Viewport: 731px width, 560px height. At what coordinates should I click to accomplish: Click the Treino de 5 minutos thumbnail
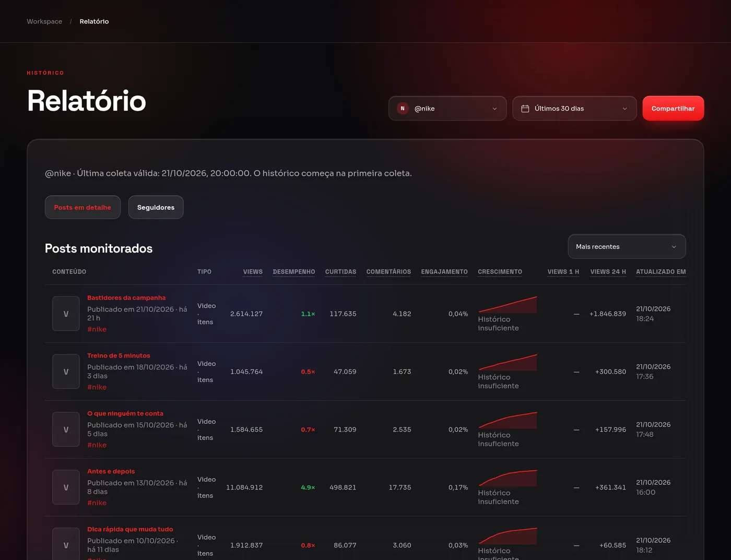point(66,372)
